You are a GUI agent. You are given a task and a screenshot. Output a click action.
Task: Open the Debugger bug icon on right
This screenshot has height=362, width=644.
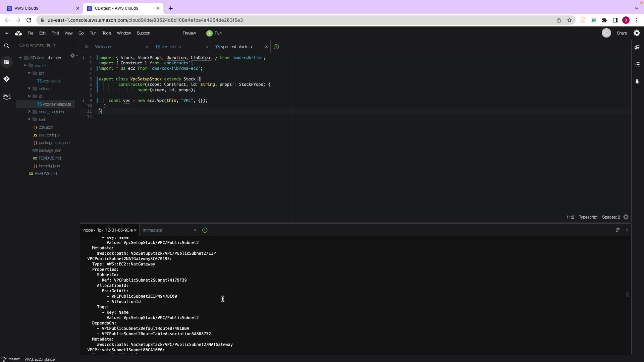coord(637,81)
